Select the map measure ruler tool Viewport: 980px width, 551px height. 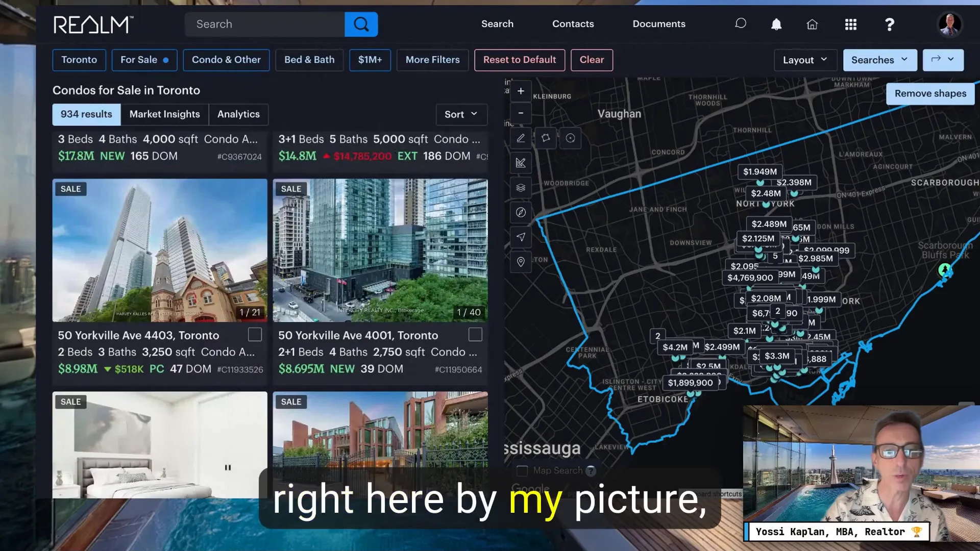pos(521,163)
